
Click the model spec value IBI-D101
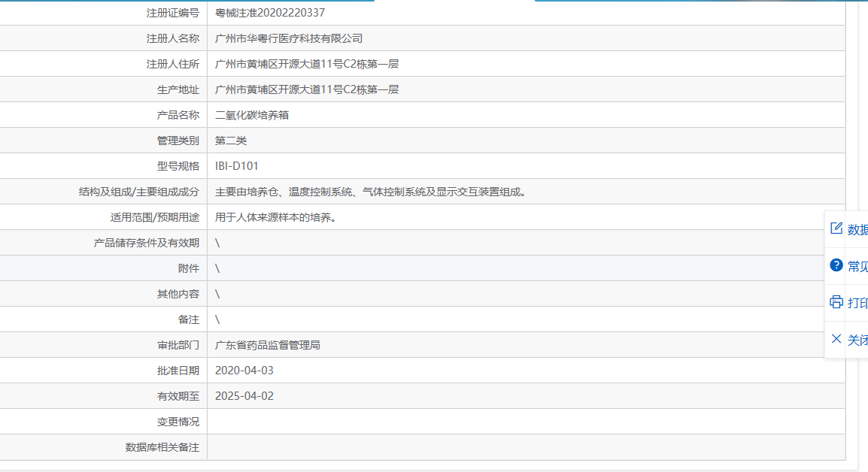pyautogui.click(x=236, y=166)
